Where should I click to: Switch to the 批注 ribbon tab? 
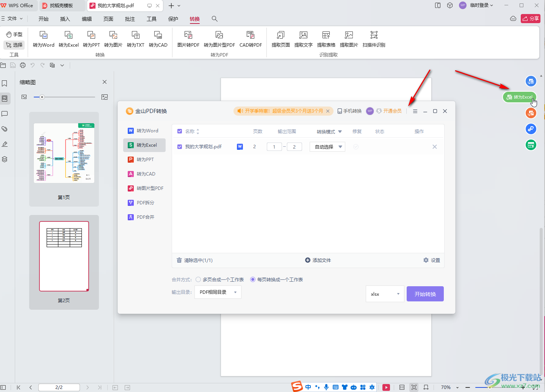point(130,19)
